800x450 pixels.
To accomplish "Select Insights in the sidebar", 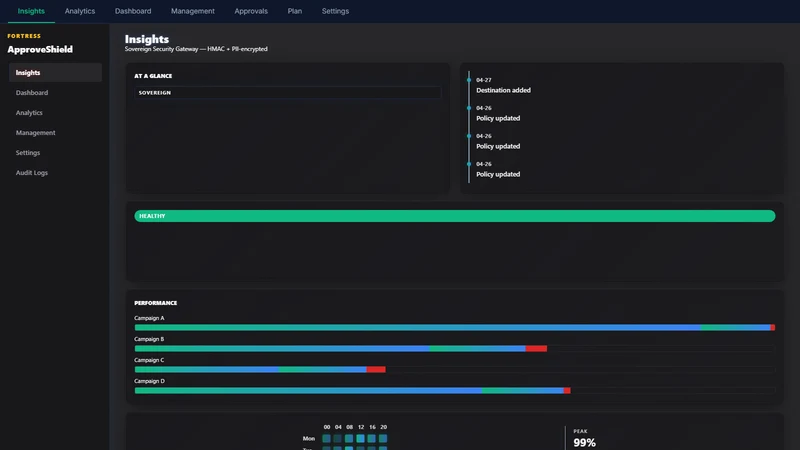I will 55,72.
